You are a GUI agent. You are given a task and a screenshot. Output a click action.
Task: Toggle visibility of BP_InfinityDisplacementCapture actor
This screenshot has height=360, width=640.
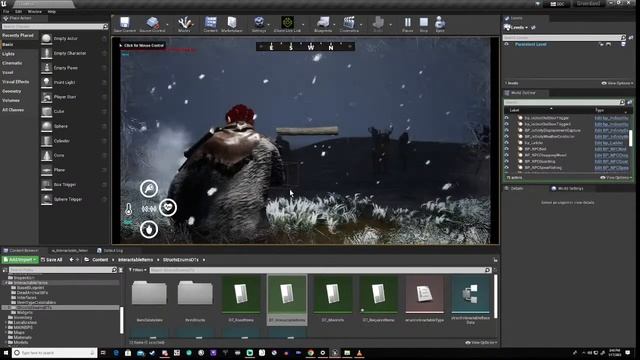click(x=507, y=130)
